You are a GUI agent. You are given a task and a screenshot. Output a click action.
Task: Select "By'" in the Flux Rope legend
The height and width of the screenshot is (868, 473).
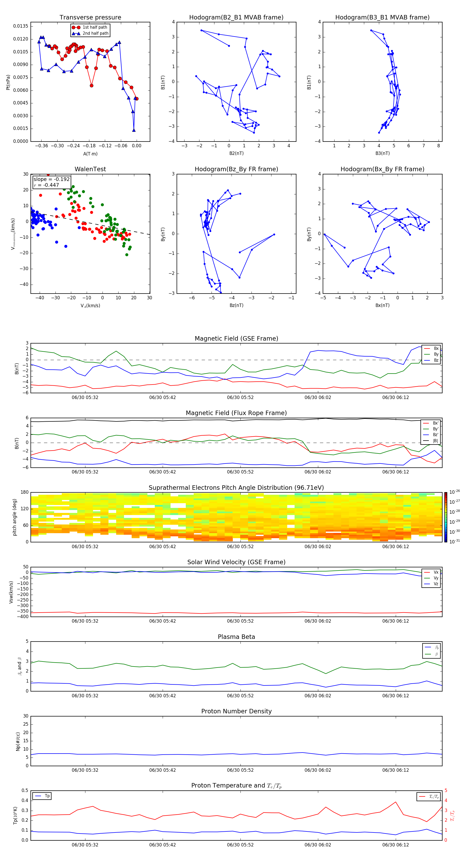pos(431,429)
